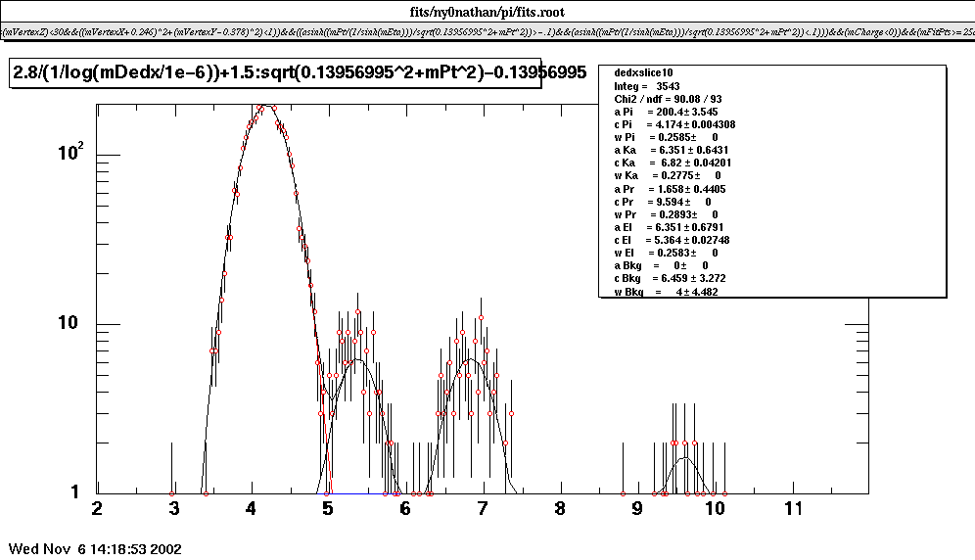The width and height of the screenshot is (975, 560).
Task: Select the 'a Pi' parameter row
Action: (668, 113)
